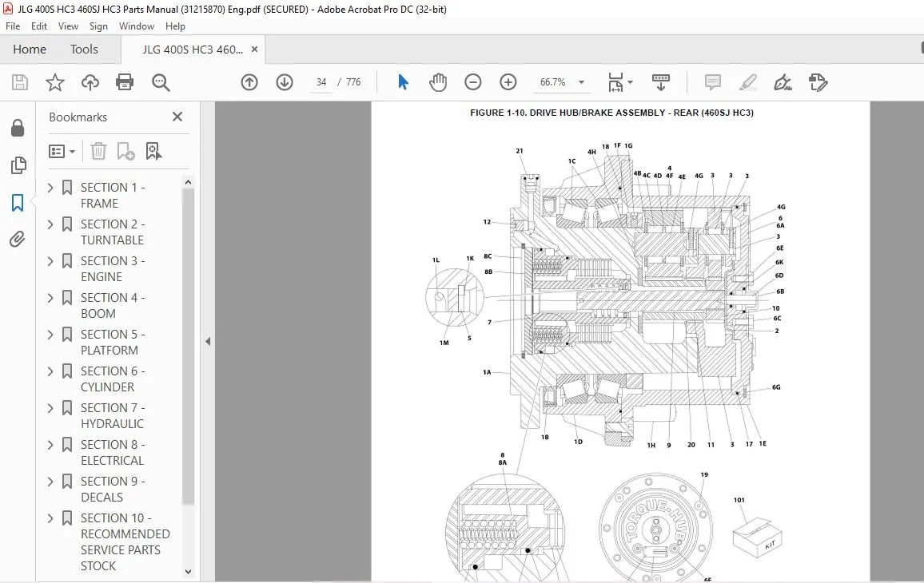Select the arrow Selection tool

click(x=403, y=81)
